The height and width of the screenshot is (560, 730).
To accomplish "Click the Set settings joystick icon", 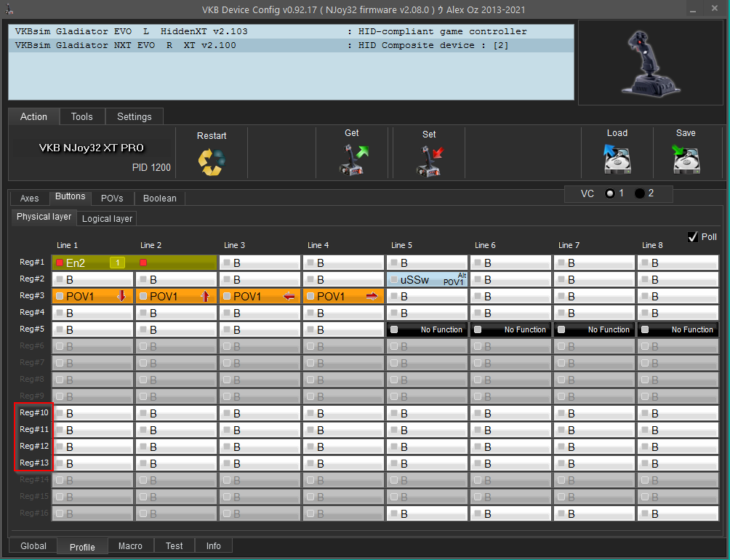I will (x=429, y=159).
